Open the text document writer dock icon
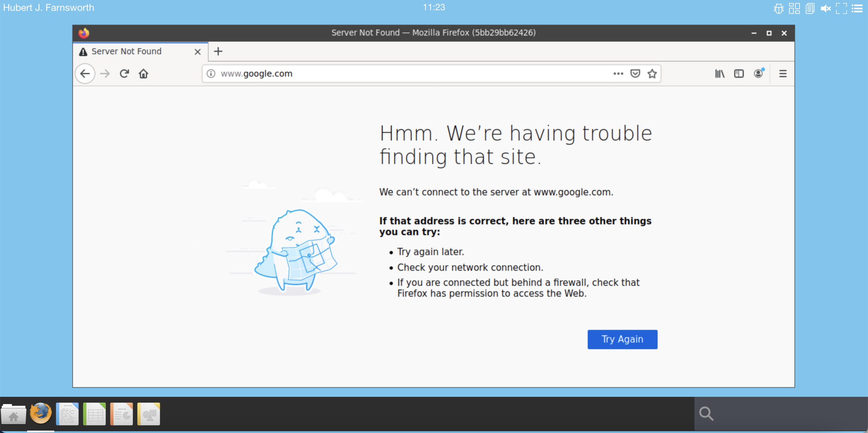The height and width of the screenshot is (433, 868). pos(68,414)
